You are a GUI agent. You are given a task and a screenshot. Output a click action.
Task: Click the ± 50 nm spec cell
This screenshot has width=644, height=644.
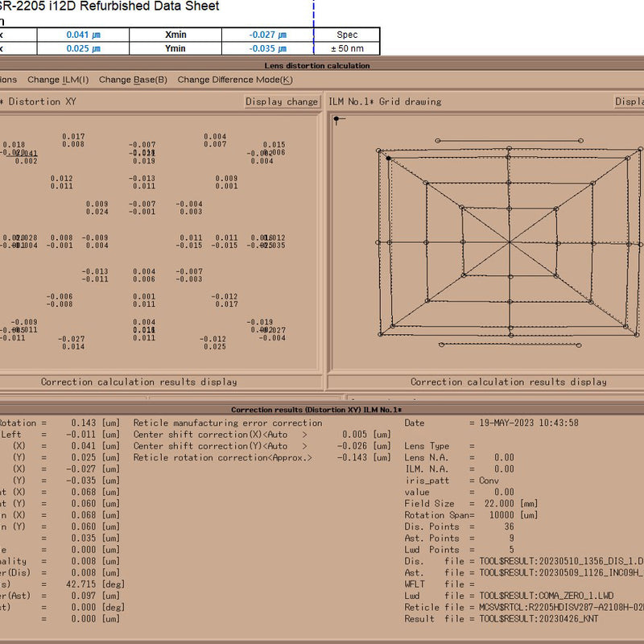click(x=347, y=48)
